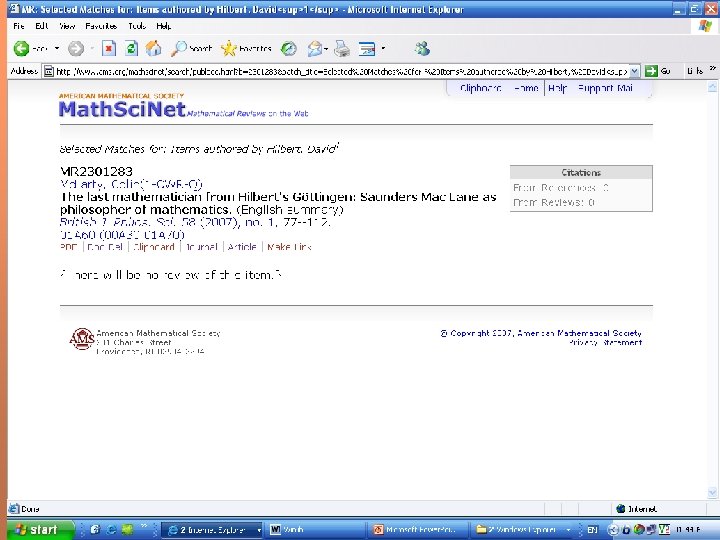Click Internet Explorer quick launch icon

click(111, 529)
